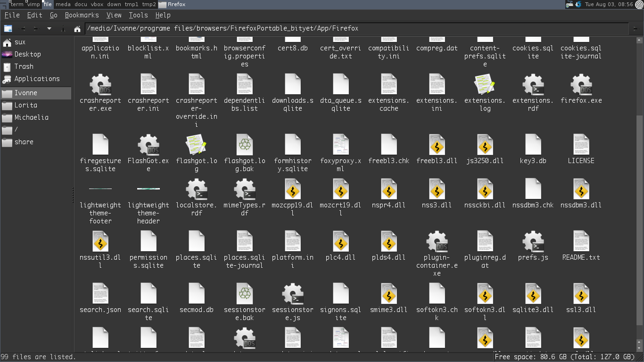This screenshot has height=362, width=644.
Task: Click the clock showing Tue Aug 03
Action: pos(609,4)
